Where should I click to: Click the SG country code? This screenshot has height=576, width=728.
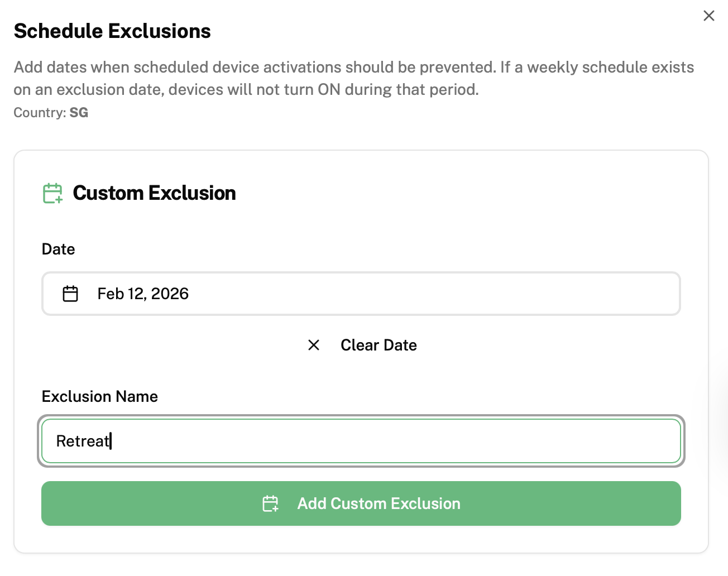79,113
